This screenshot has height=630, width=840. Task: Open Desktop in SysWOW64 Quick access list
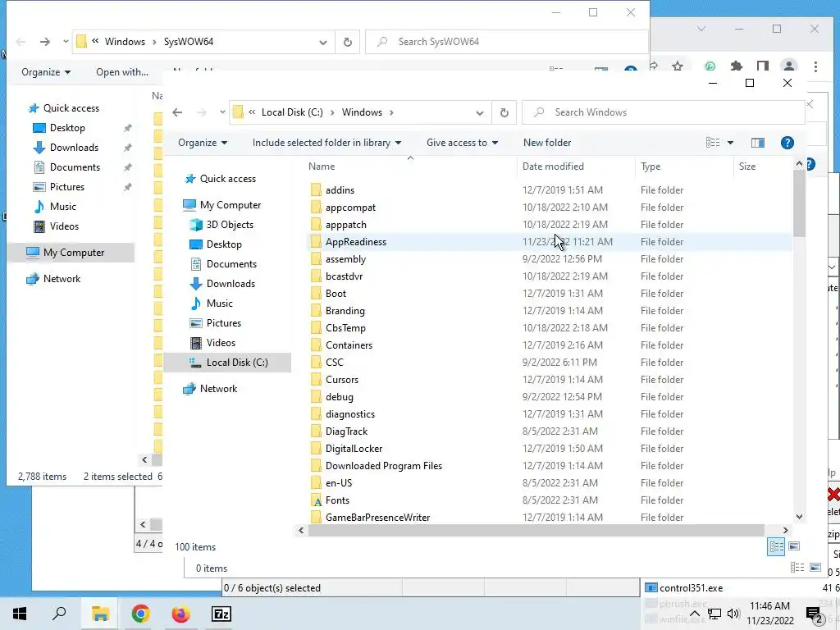click(x=67, y=127)
